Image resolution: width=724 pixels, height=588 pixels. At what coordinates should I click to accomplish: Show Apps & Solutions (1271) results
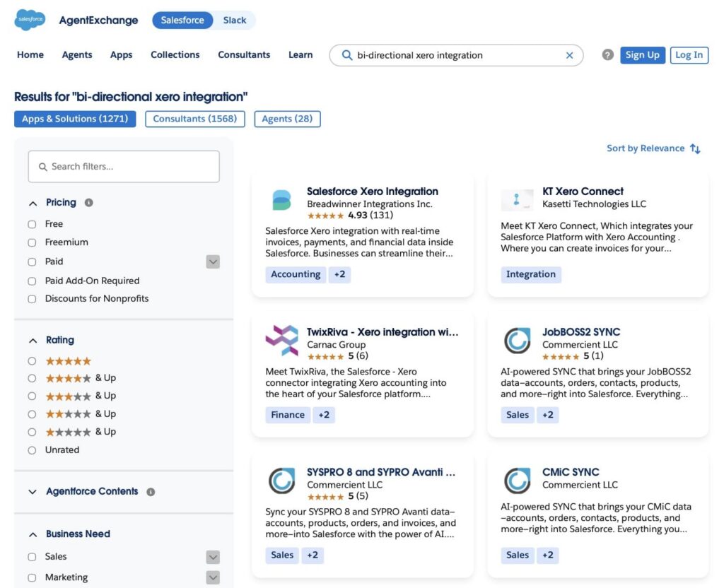click(75, 119)
